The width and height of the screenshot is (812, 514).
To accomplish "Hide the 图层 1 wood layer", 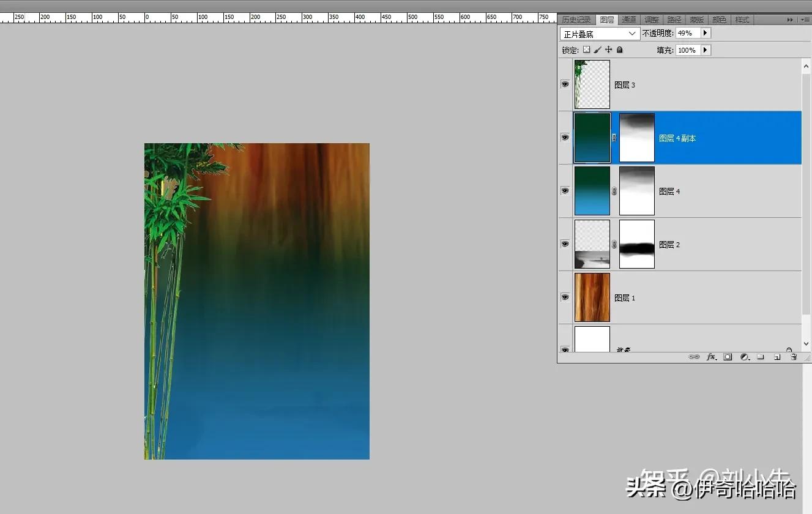I will [565, 297].
